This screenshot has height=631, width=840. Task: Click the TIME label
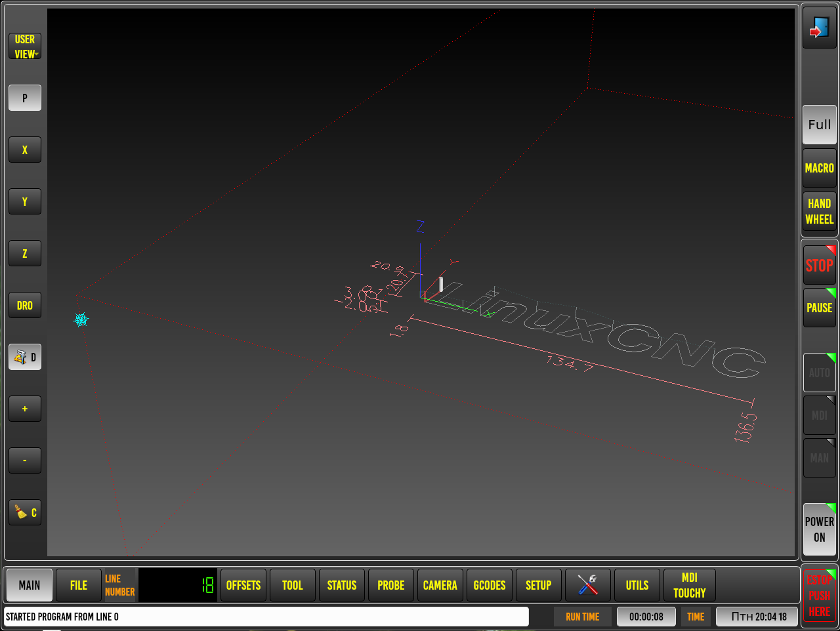pyautogui.click(x=696, y=617)
